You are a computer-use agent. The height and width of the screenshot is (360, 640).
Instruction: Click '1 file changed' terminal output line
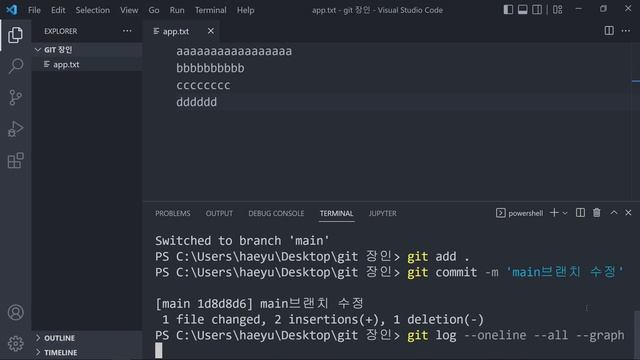[x=322, y=320]
